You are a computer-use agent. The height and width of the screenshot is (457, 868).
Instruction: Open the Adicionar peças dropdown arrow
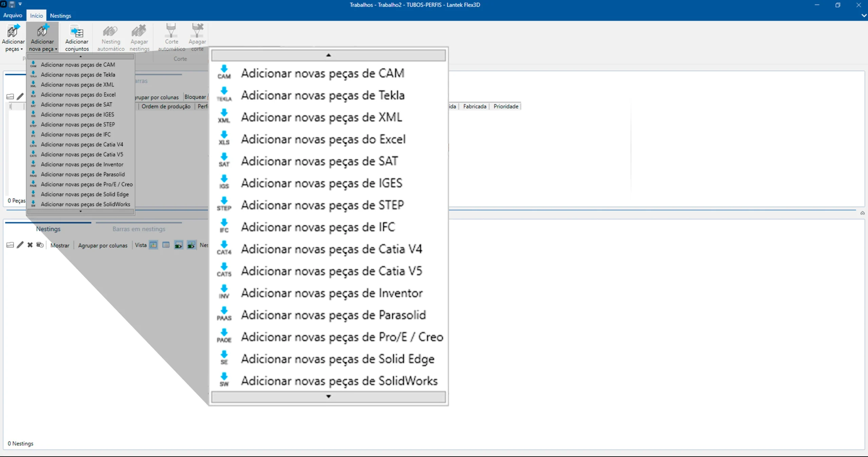[21, 49]
